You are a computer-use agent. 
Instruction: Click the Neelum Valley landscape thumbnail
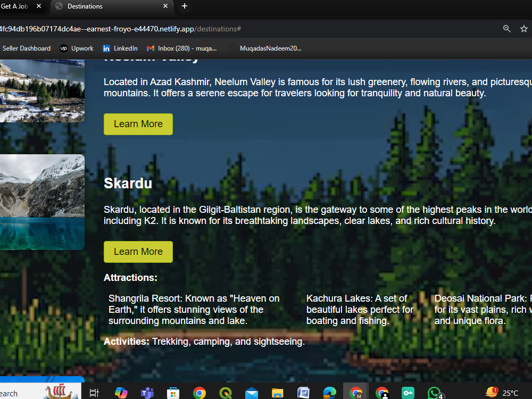[x=42, y=90]
